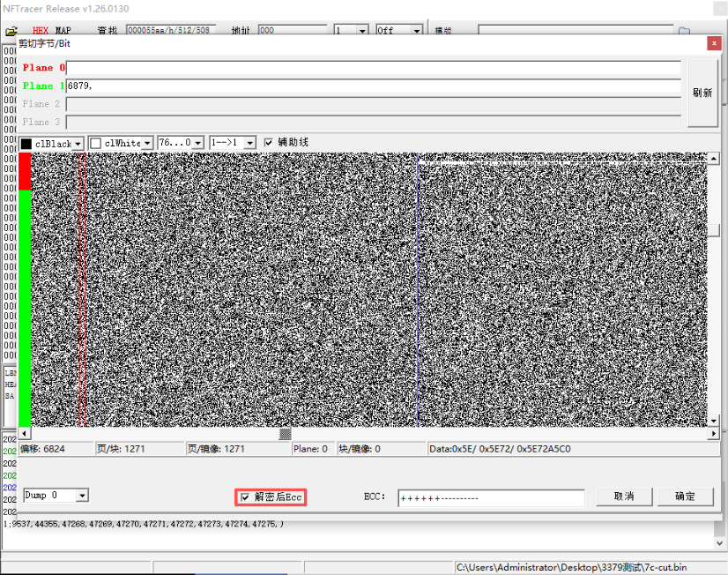728x575 pixels.
Task: Click horizontal scrollbar left arrow
Action: pos(24,433)
